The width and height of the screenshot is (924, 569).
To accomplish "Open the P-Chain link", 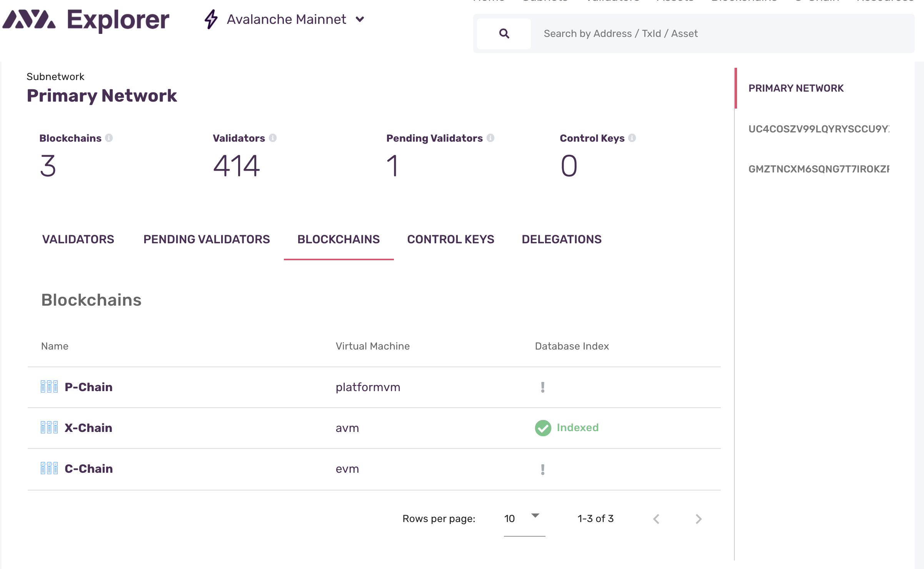I will click(88, 387).
